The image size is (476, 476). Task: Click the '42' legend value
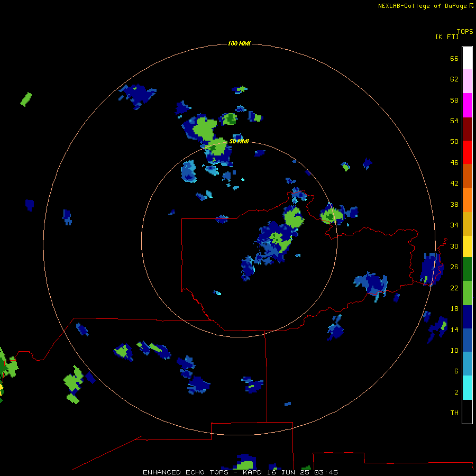tap(454, 183)
